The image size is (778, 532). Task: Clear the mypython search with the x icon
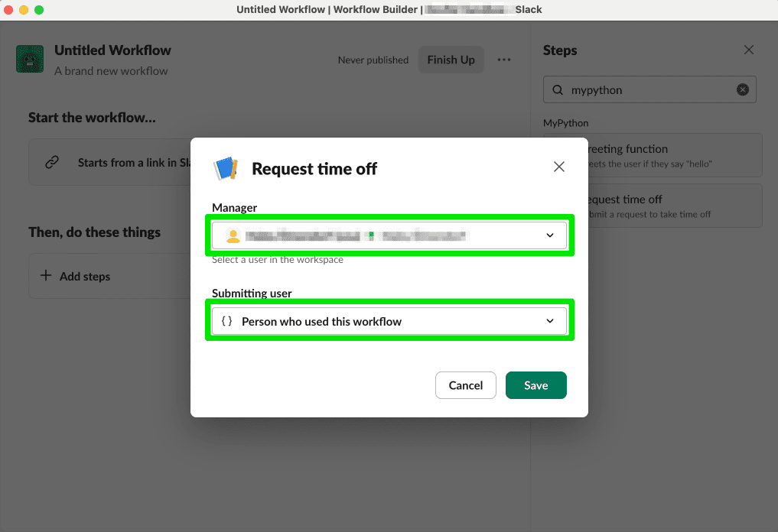point(742,89)
